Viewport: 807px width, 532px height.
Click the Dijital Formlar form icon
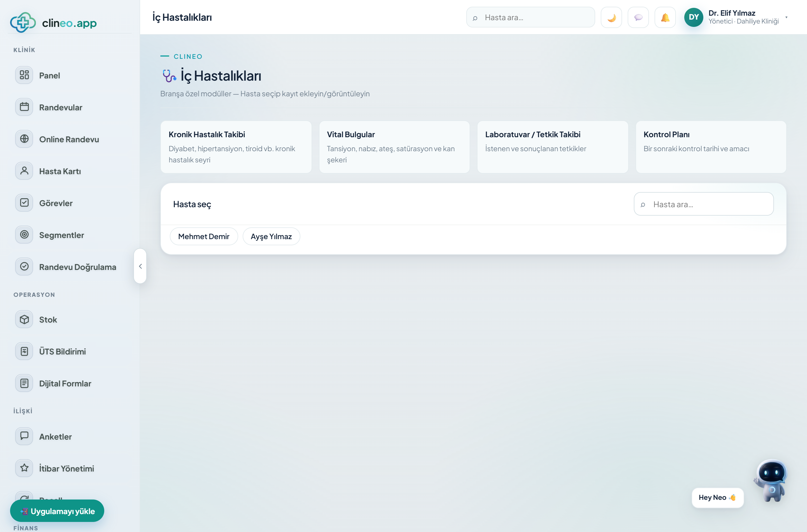click(24, 383)
